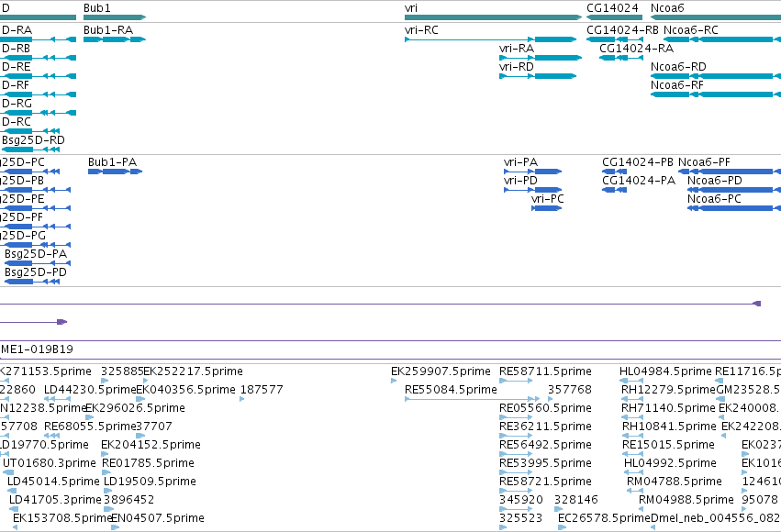Select the ME1-019B19 clone label

click(38, 349)
